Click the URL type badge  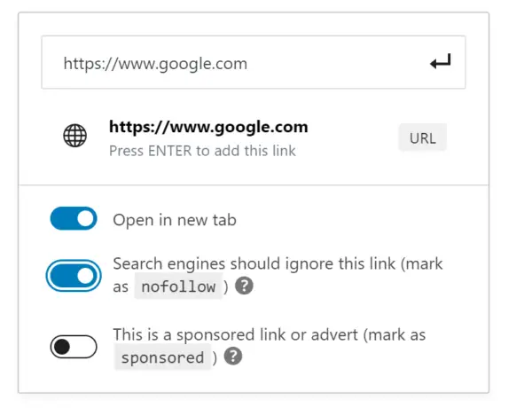(422, 137)
